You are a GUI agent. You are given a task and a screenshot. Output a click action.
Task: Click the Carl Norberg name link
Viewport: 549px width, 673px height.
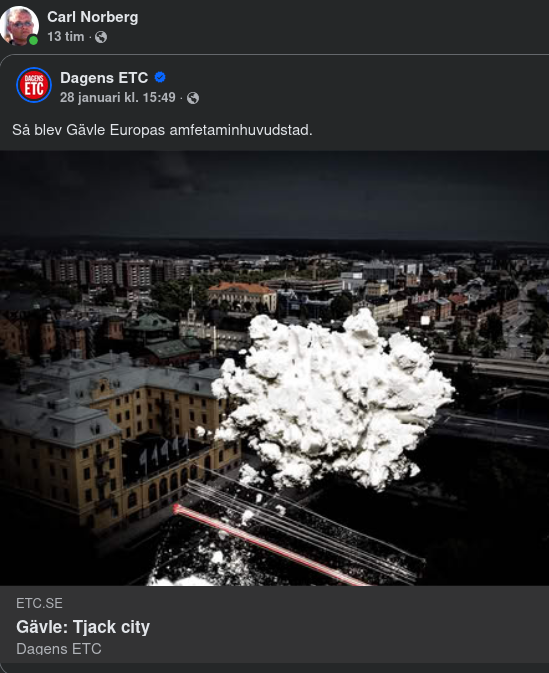point(93,17)
